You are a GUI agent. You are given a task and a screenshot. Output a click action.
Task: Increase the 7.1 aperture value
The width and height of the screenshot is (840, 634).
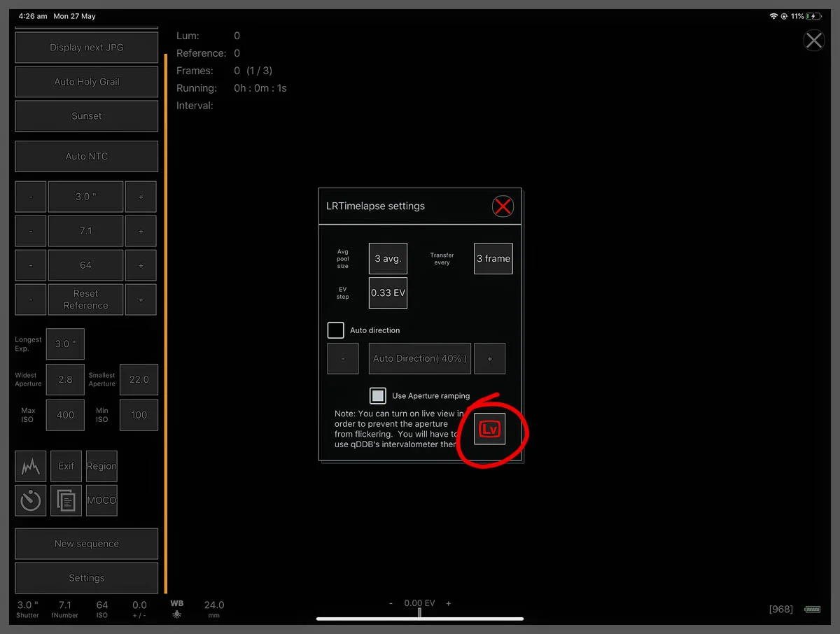coord(141,231)
